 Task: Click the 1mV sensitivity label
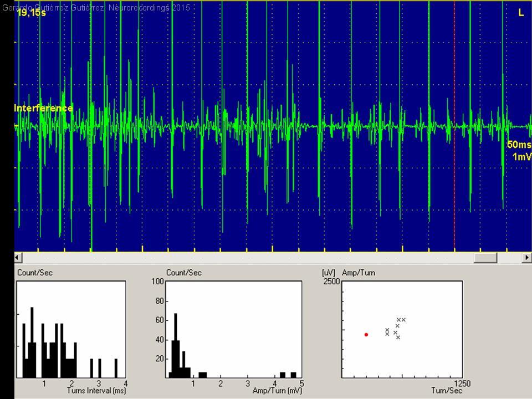[521, 157]
